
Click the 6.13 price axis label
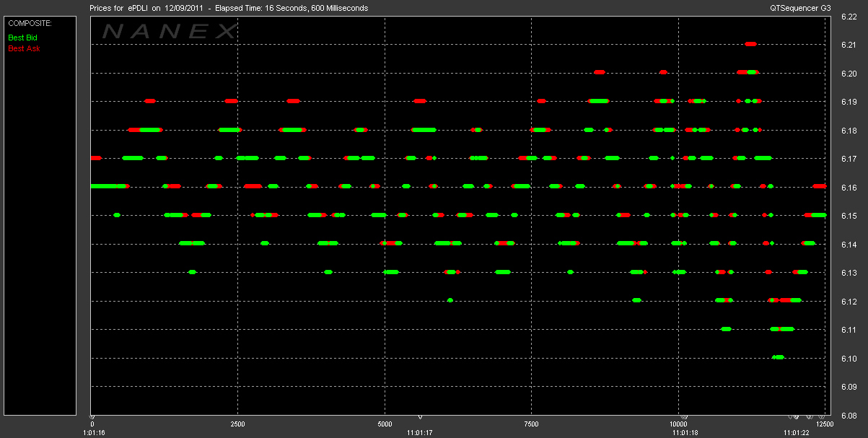849,273
